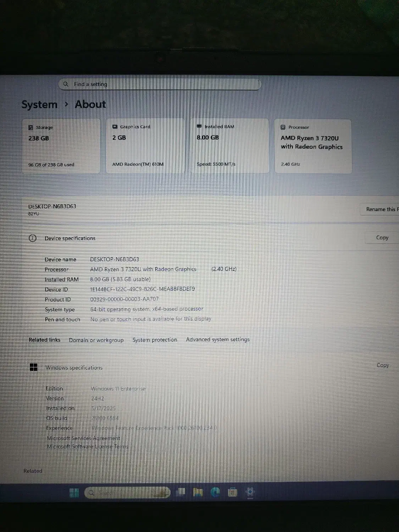The height and width of the screenshot is (532, 399).
Task: Open Microsoft Store from the taskbar
Action: (233, 492)
